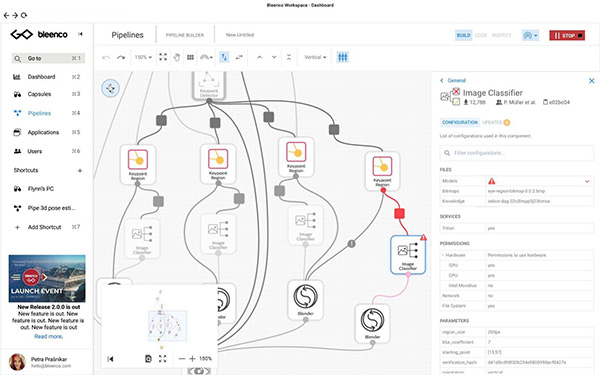Switch to BUILD mode
This screenshot has height=375, width=600.
point(463,35)
